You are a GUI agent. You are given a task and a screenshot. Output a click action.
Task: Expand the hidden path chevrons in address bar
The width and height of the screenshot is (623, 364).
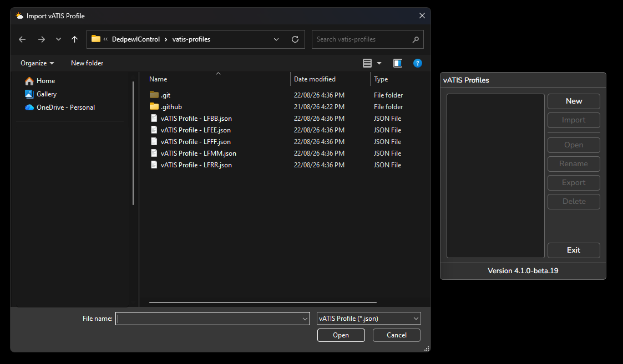coord(106,39)
